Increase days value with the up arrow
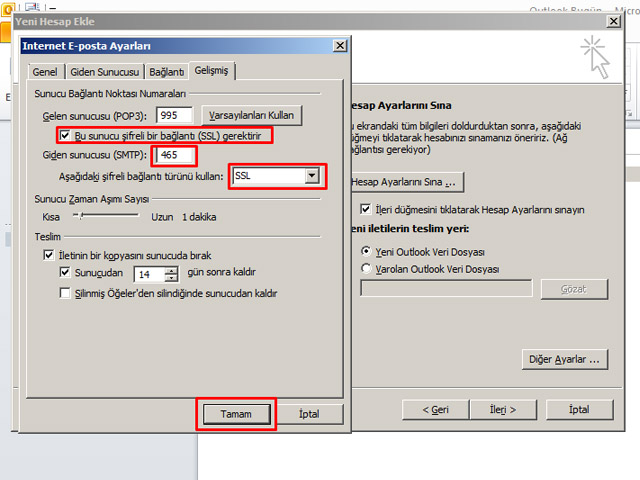This screenshot has width=640, height=480. tap(171, 269)
